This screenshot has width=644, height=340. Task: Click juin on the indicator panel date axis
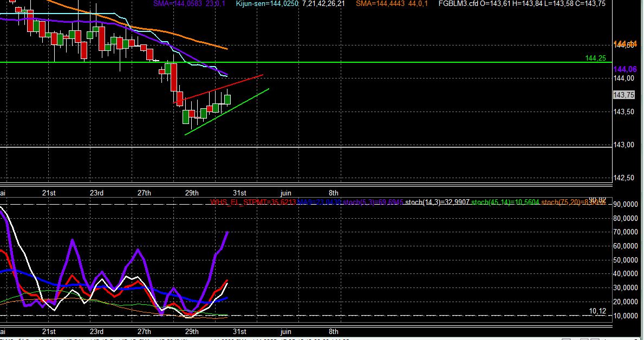[286, 331]
